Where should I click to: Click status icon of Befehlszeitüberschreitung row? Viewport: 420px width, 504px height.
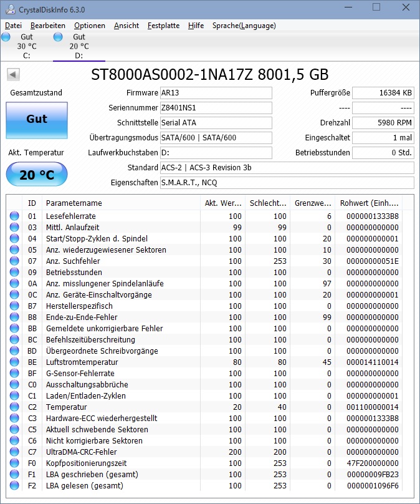click(14, 339)
